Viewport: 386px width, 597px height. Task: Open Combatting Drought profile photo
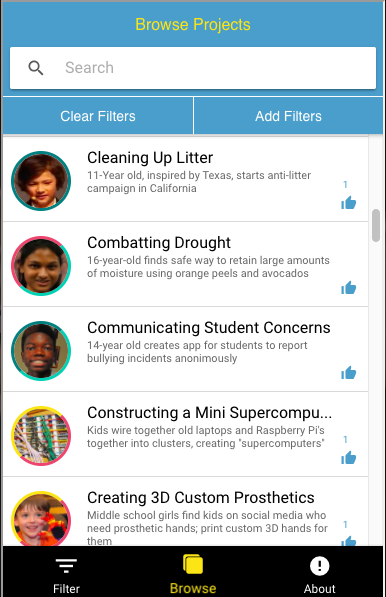(41, 266)
